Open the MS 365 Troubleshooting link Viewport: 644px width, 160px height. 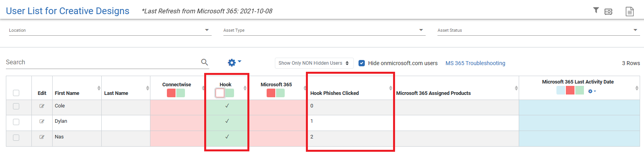click(x=475, y=63)
